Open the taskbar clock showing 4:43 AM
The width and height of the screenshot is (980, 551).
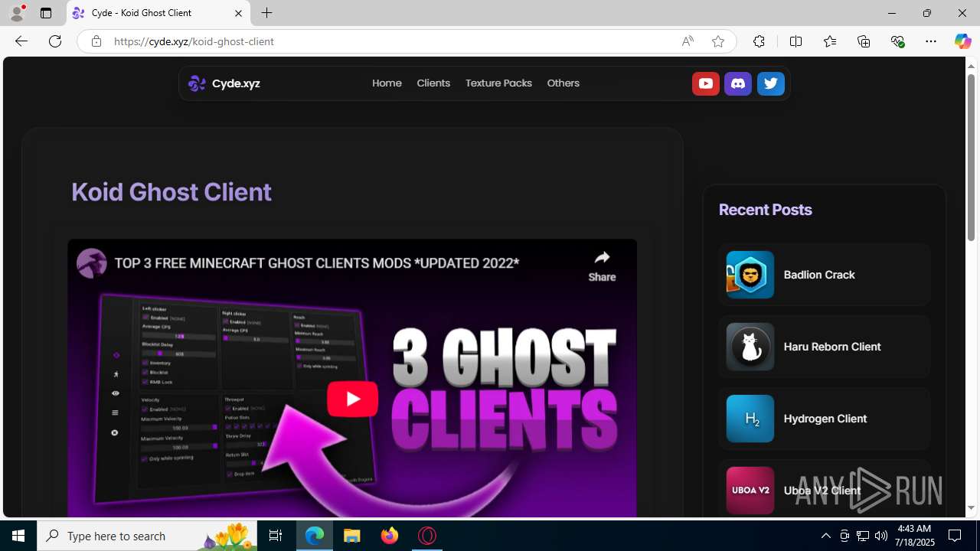[x=914, y=536]
